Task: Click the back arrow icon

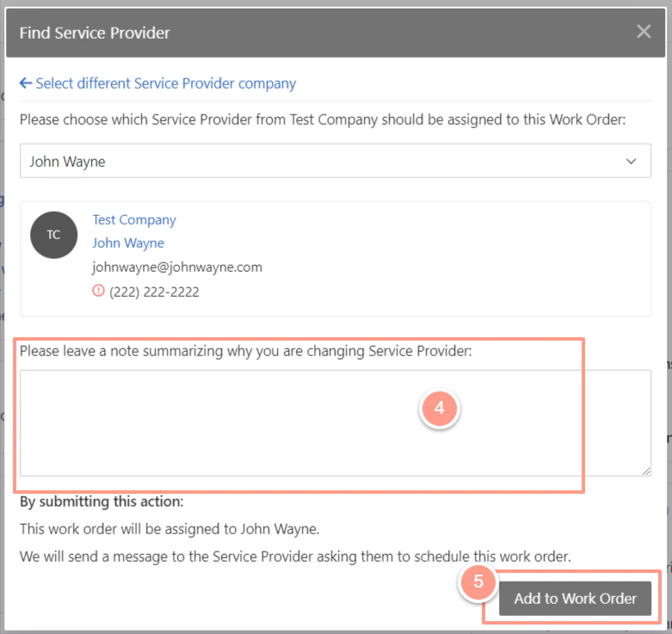Action: [26, 83]
